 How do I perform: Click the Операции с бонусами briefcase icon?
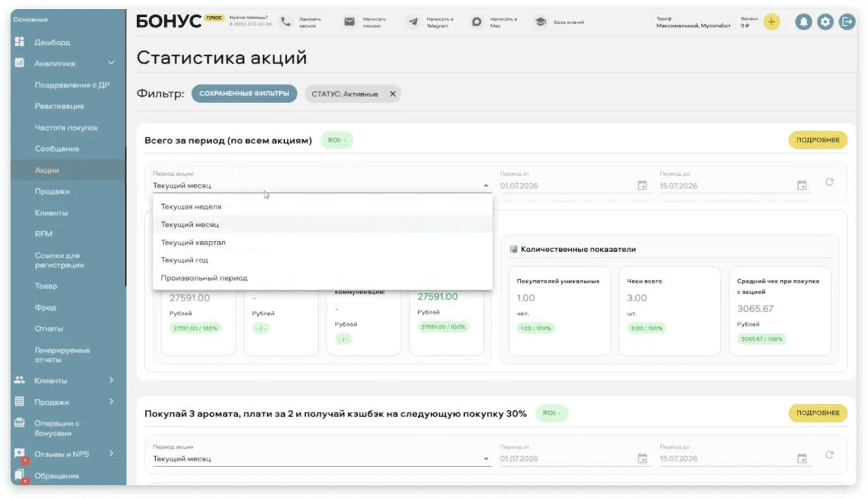(20, 423)
